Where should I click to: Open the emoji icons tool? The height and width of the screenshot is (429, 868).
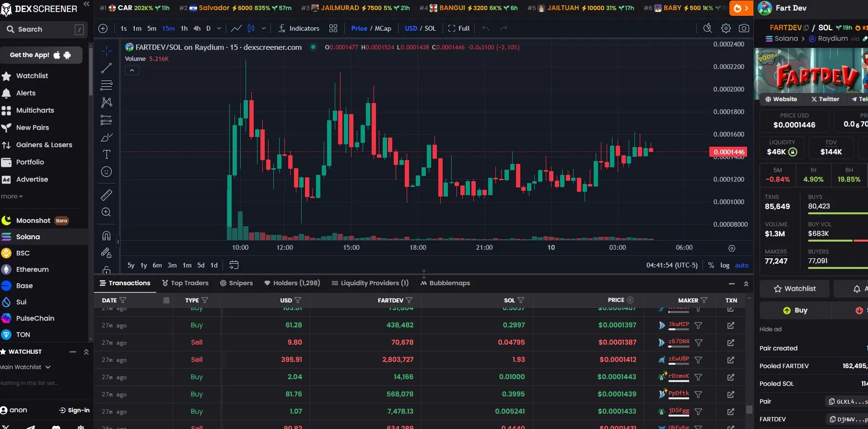[106, 172]
